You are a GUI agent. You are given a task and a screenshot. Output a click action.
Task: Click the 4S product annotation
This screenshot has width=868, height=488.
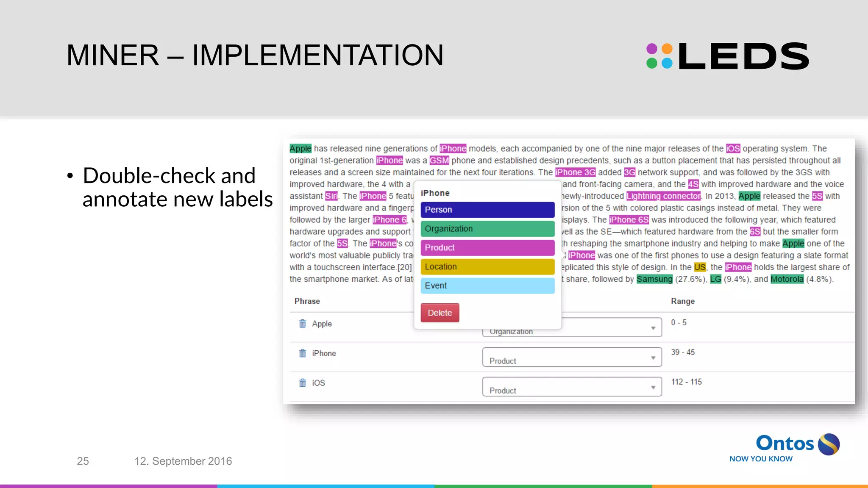(693, 184)
